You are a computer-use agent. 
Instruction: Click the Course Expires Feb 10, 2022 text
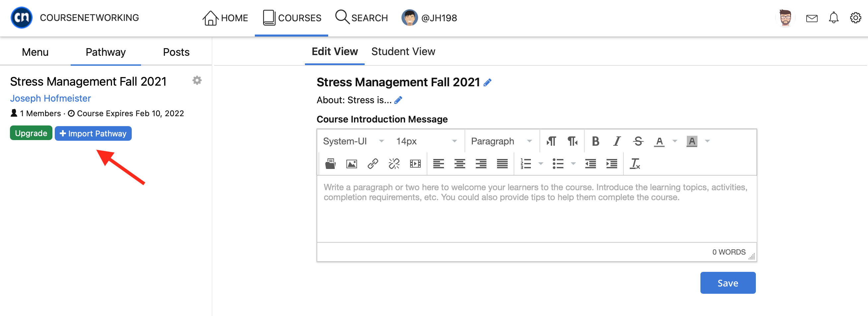tap(130, 113)
